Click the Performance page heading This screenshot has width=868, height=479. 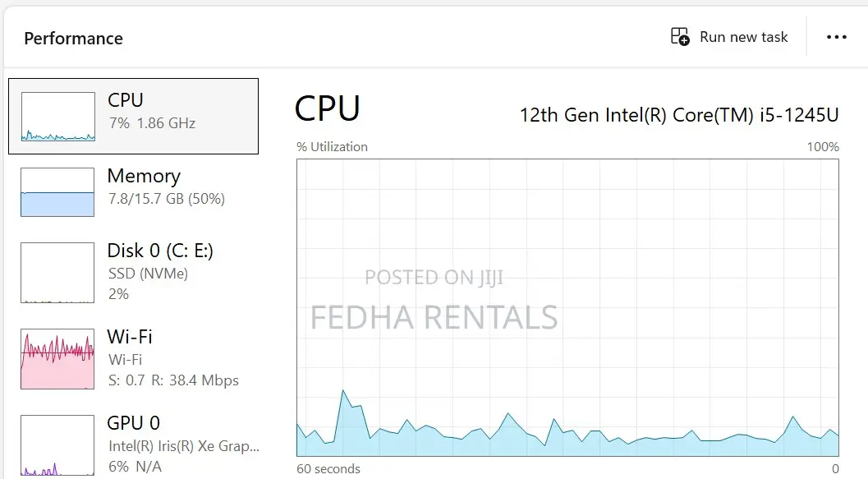[x=74, y=39]
